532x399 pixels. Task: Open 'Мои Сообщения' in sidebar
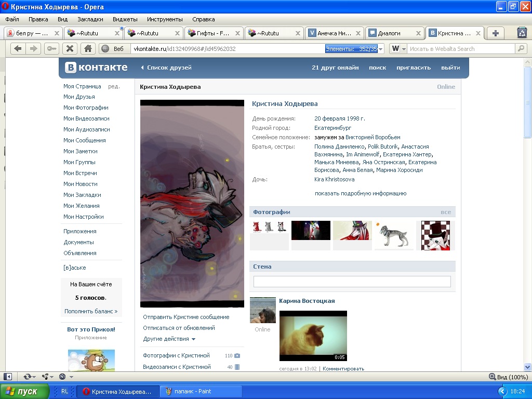point(85,140)
